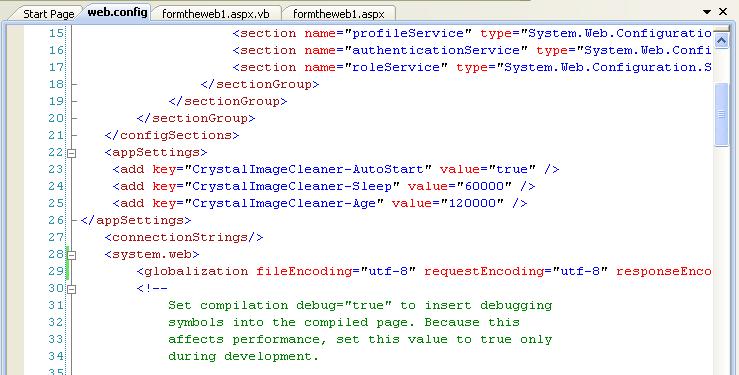Click the roleService section name on line 17
The height and width of the screenshot is (375, 739).
click(396, 67)
